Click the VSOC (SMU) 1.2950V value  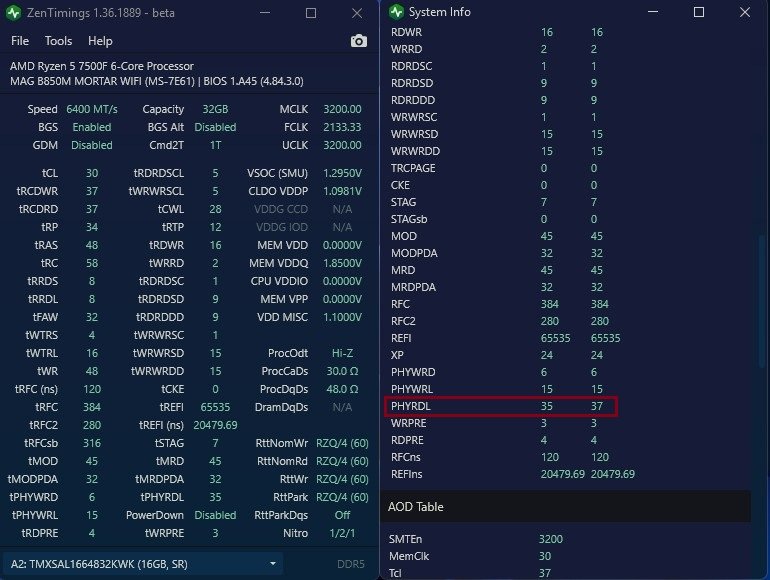pos(342,173)
